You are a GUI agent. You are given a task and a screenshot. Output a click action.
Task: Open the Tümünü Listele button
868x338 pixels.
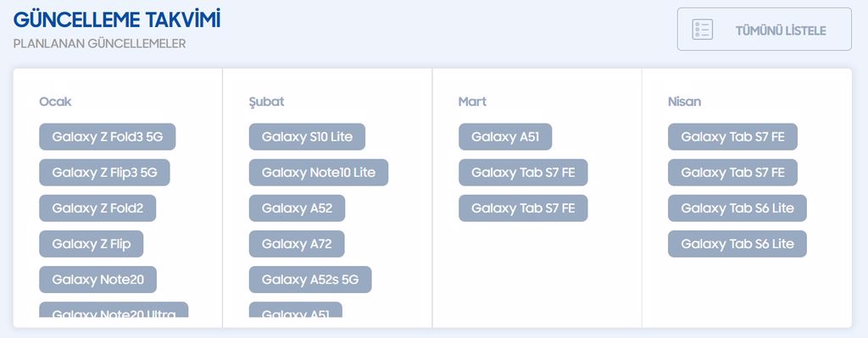(x=764, y=30)
